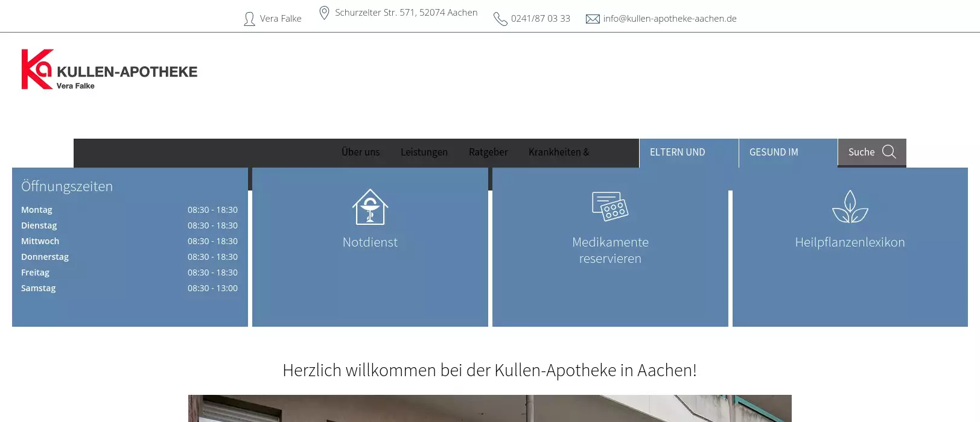The width and height of the screenshot is (980, 422).
Task: Click the Kullen-Apotheke logo
Action: pyautogui.click(x=109, y=70)
